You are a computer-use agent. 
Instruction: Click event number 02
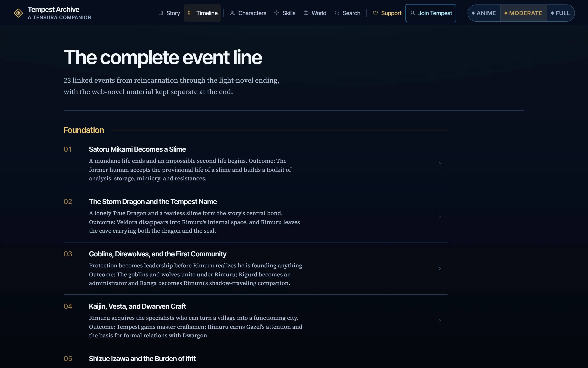[68, 202]
